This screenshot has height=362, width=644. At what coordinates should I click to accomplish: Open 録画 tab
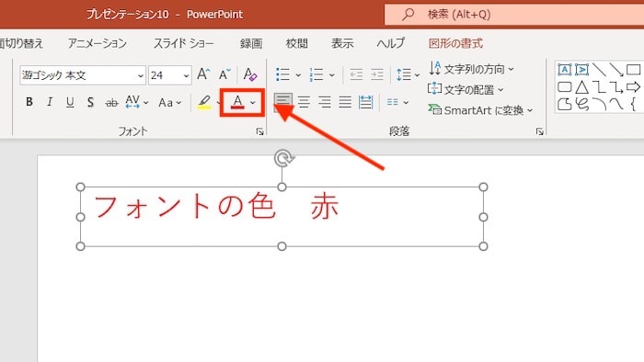(x=251, y=43)
